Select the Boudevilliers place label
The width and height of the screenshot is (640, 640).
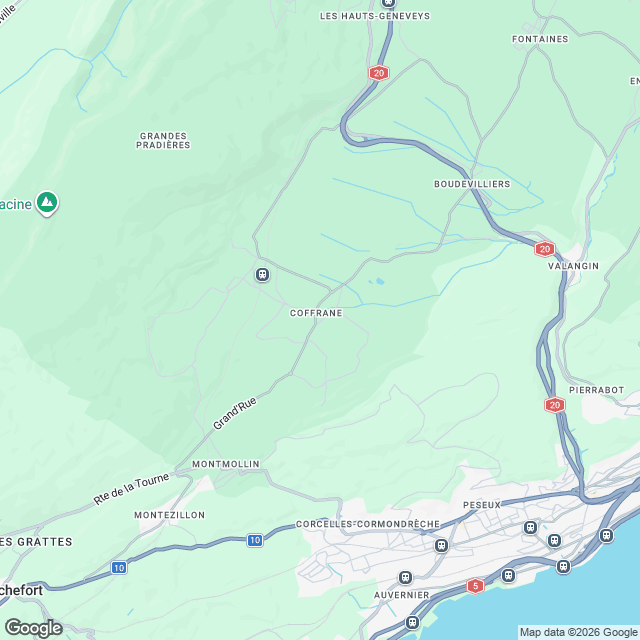click(472, 184)
